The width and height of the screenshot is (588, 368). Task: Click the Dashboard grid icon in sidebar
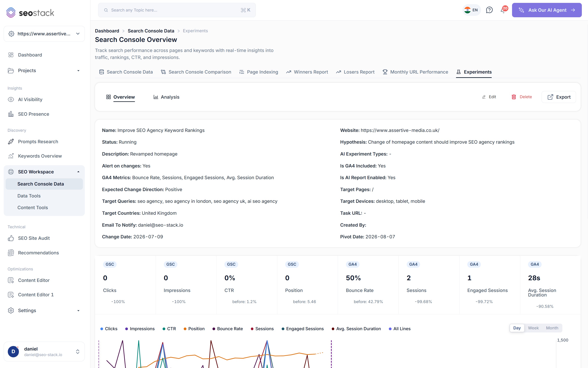(x=11, y=55)
